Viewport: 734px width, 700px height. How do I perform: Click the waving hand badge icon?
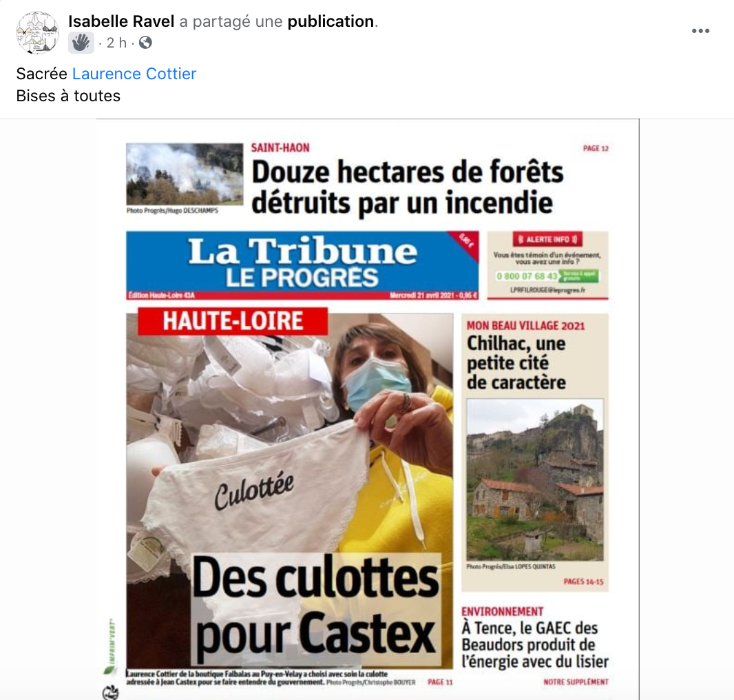(x=81, y=43)
